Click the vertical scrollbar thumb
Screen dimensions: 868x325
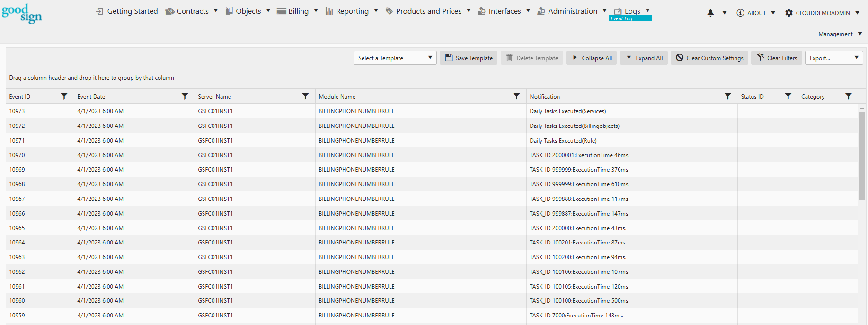tap(862, 156)
